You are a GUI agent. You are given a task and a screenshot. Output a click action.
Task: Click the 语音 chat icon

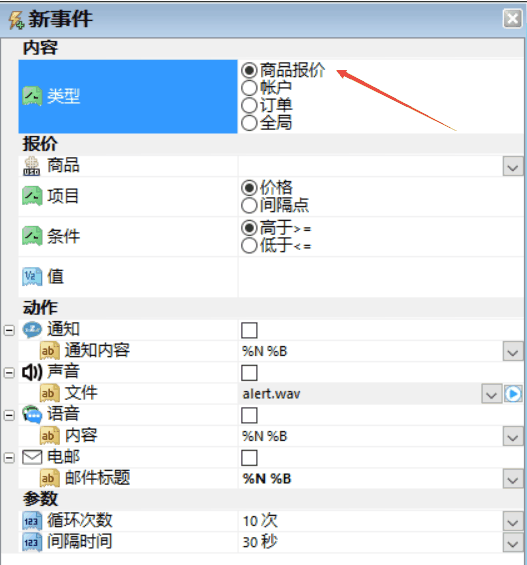[x=32, y=414]
